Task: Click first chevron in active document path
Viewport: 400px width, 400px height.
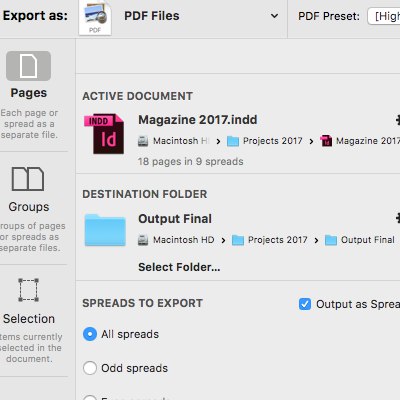Action: click(218, 142)
